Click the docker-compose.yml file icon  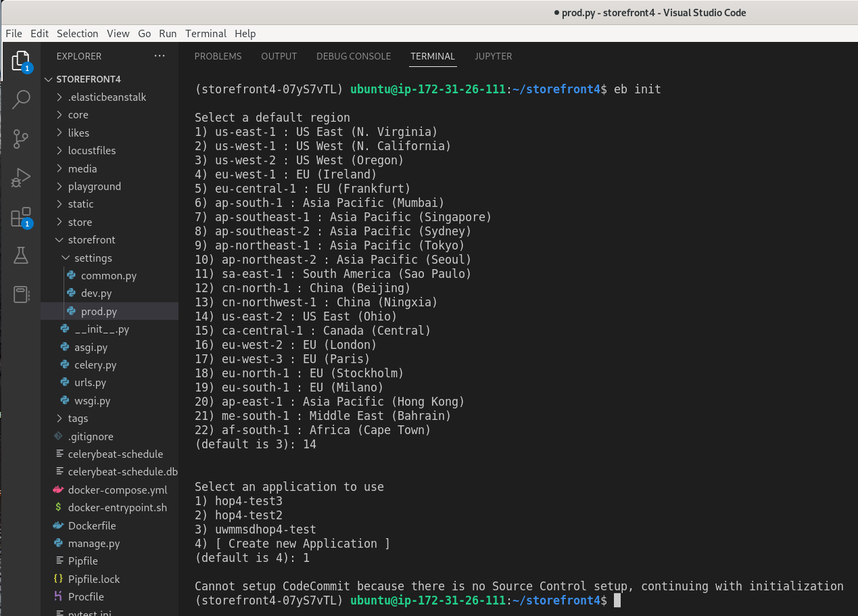tap(59, 490)
